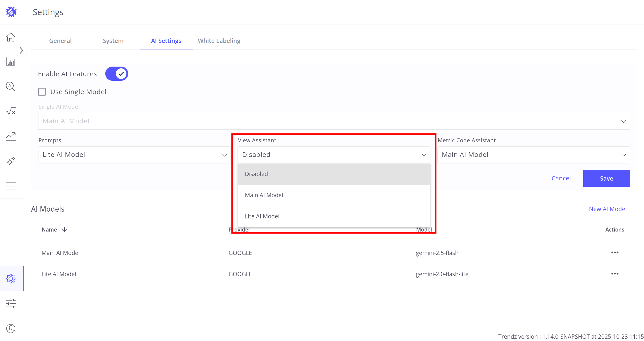Check the Use Single Model checkbox
This screenshot has height=341, width=644.
point(42,92)
